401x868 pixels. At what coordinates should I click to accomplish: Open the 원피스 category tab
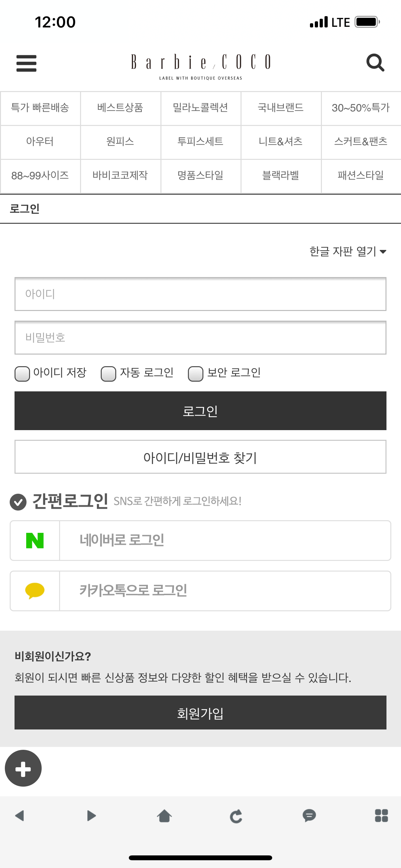pos(120,142)
